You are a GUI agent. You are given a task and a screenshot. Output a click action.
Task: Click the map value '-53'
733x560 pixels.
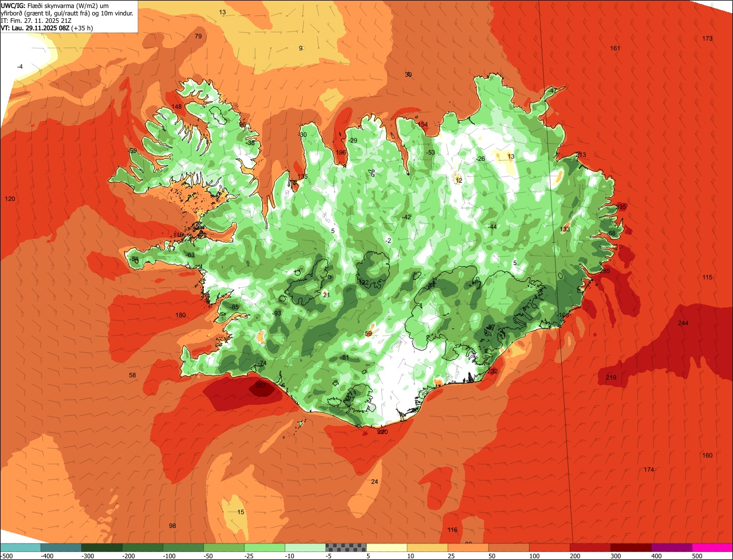(x=430, y=152)
